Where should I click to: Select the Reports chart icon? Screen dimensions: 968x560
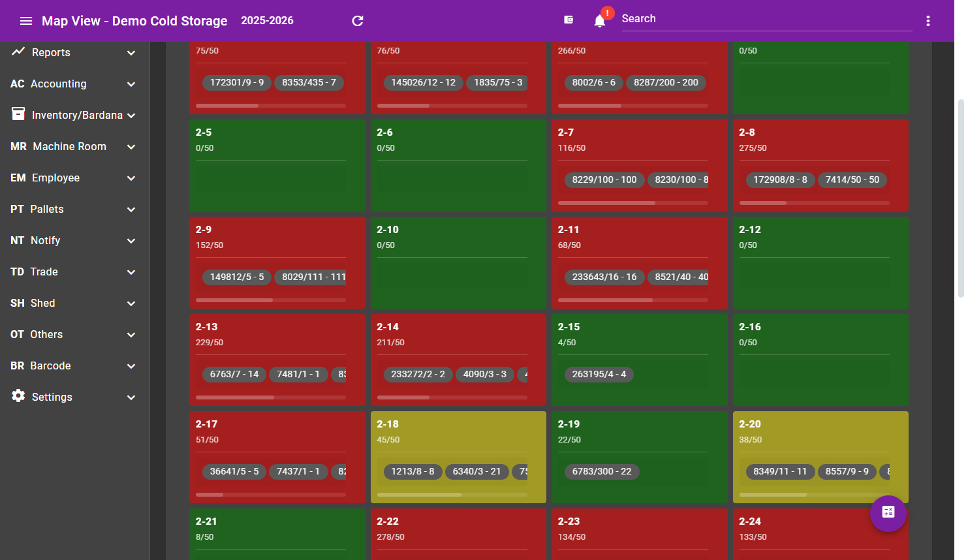point(18,51)
